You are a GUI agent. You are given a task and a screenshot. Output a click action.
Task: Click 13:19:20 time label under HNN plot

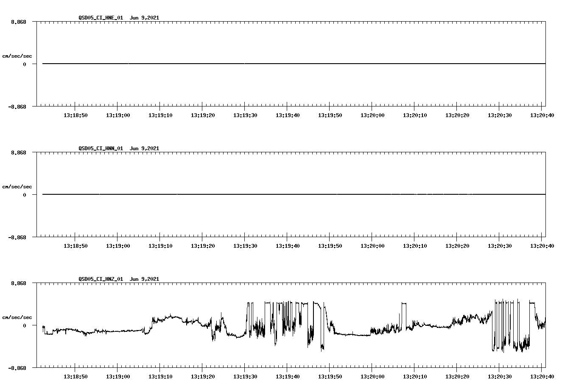[x=203, y=246]
